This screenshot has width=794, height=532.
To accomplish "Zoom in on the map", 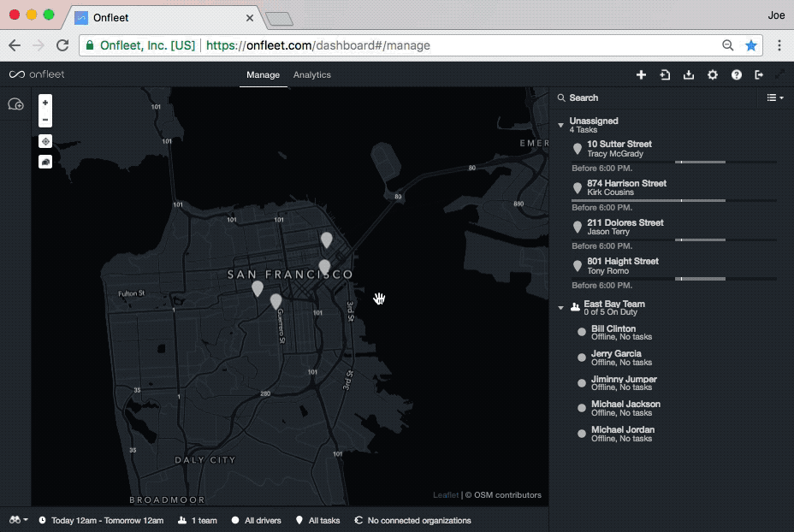I will (x=45, y=103).
